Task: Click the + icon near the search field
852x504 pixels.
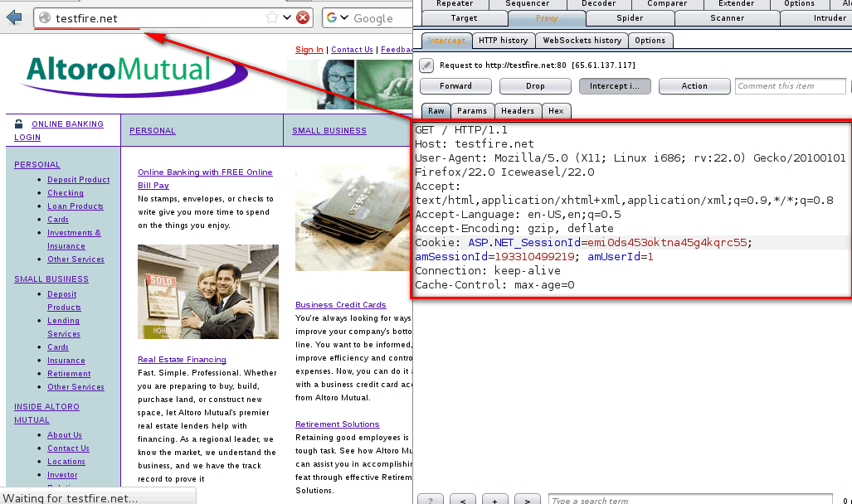Action: [494, 500]
